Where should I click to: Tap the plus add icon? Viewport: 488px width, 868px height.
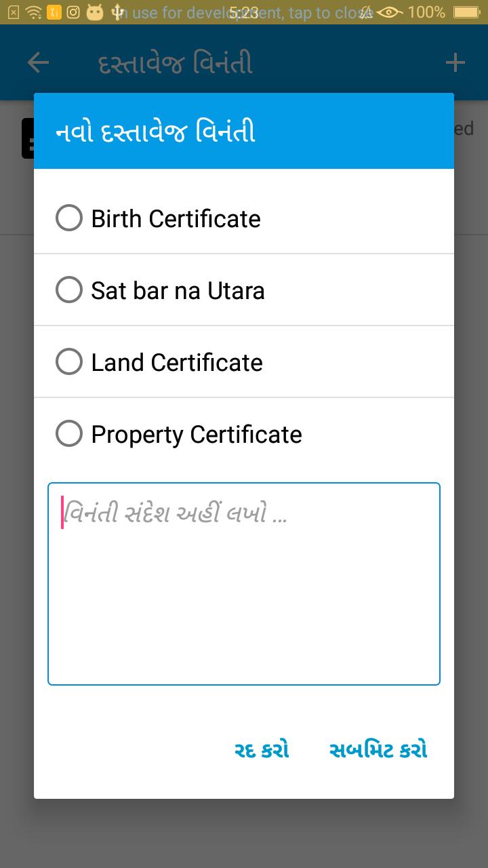coord(455,63)
